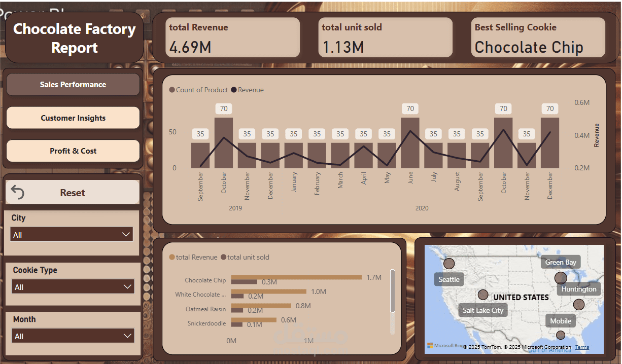Open the Profit & Cost page
The height and width of the screenshot is (364, 622).
pos(73,151)
